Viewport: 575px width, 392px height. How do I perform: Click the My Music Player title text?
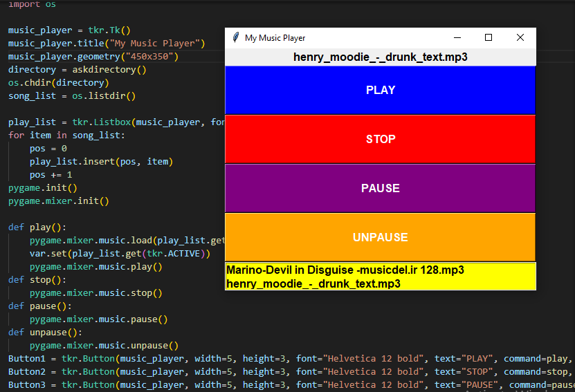click(275, 38)
